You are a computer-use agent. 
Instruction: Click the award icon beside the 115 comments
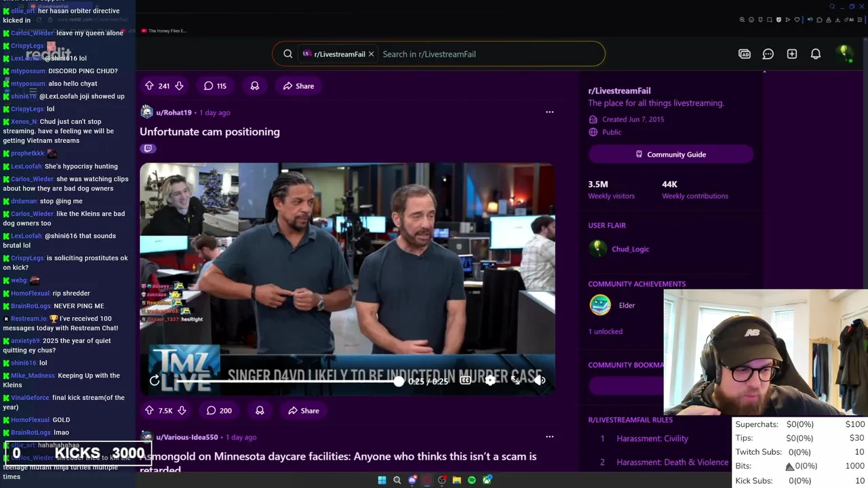[255, 85]
